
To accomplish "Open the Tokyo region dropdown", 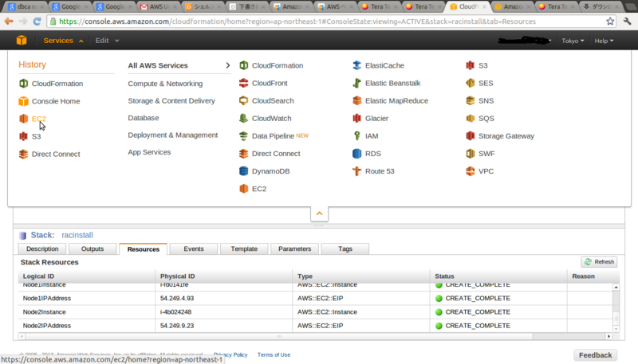I will click(x=573, y=41).
